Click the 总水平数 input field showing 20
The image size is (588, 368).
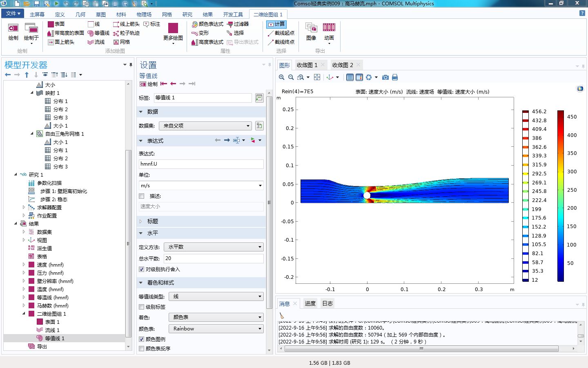pyautogui.click(x=213, y=258)
